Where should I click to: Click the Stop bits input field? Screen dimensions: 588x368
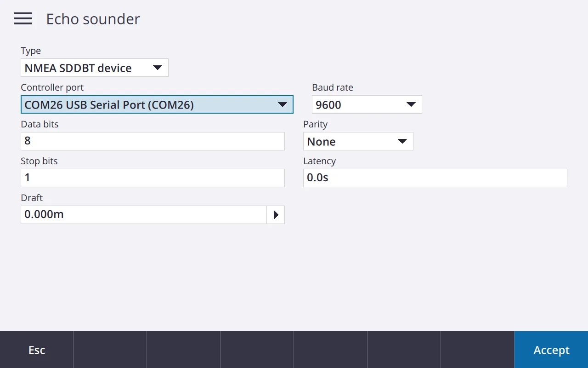click(153, 178)
